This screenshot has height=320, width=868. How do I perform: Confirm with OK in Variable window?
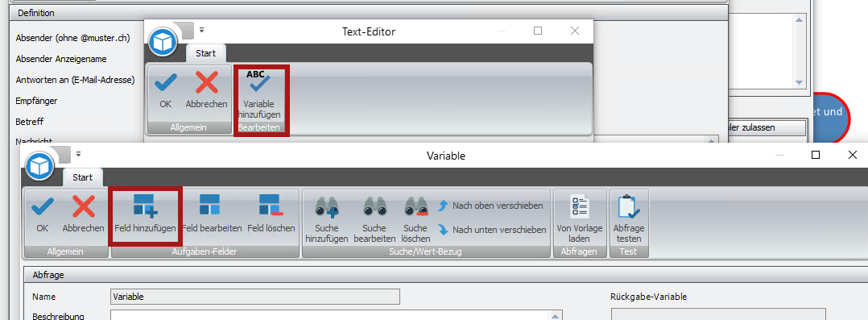[43, 214]
